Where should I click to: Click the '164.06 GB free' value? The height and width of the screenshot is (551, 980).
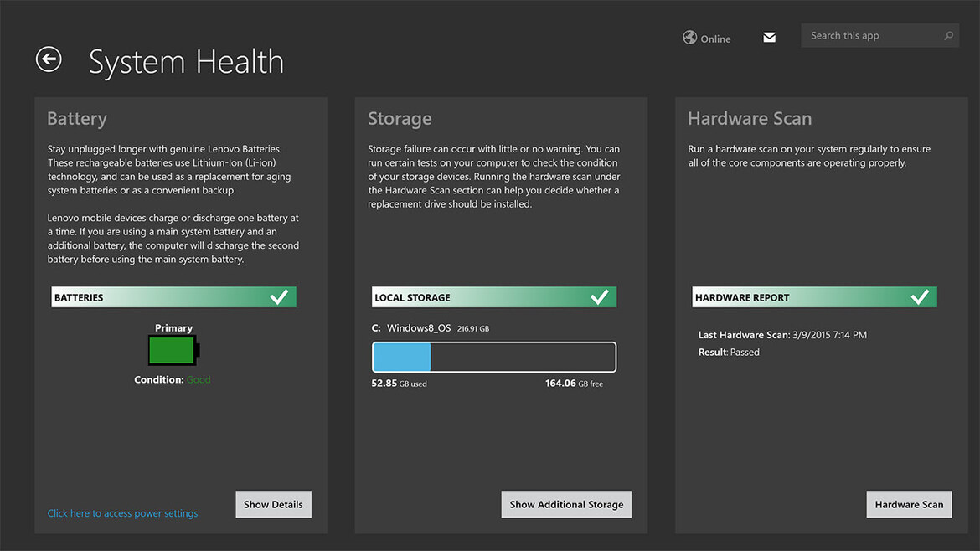pyautogui.click(x=575, y=384)
